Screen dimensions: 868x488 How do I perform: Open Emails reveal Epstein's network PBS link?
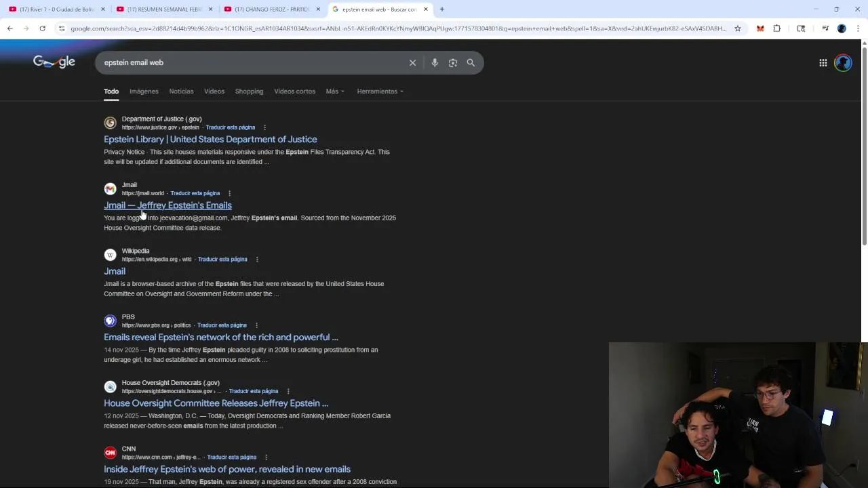click(221, 337)
